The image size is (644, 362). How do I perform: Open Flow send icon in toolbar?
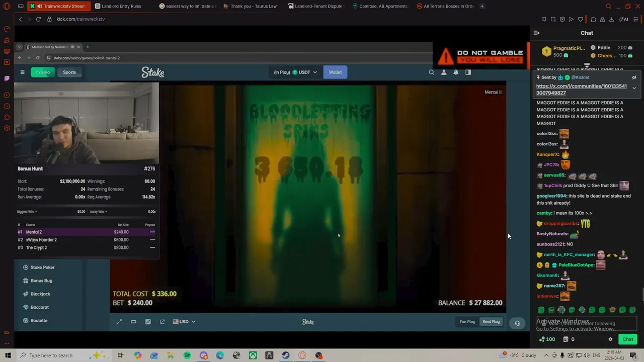(571, 19)
